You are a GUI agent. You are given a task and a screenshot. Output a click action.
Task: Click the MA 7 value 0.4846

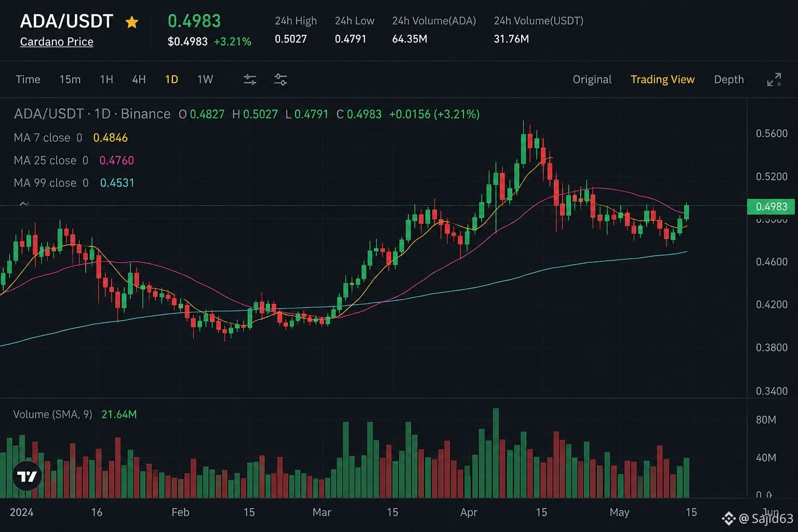point(110,138)
